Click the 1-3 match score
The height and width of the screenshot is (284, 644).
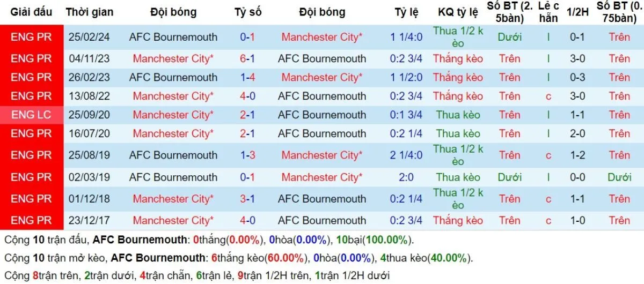click(x=247, y=155)
